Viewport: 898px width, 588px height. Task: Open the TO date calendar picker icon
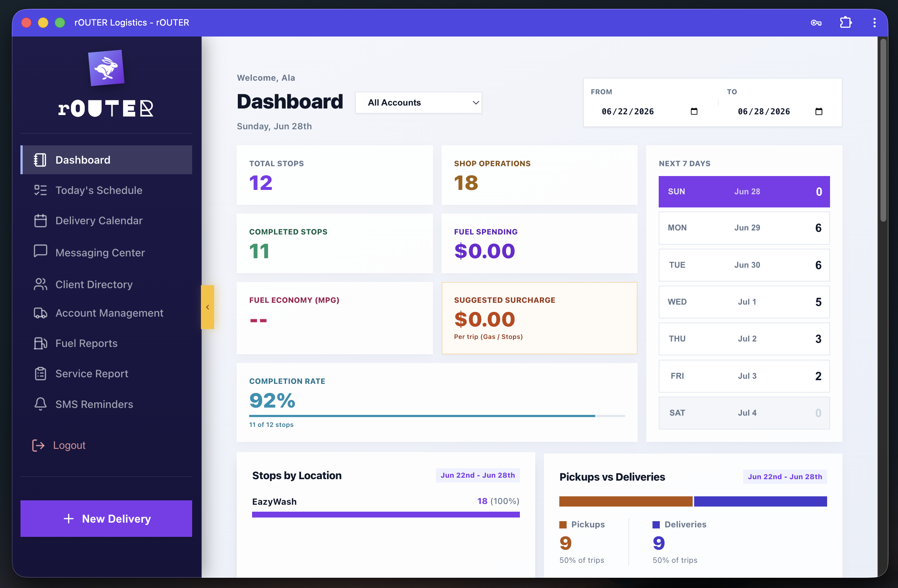click(819, 111)
